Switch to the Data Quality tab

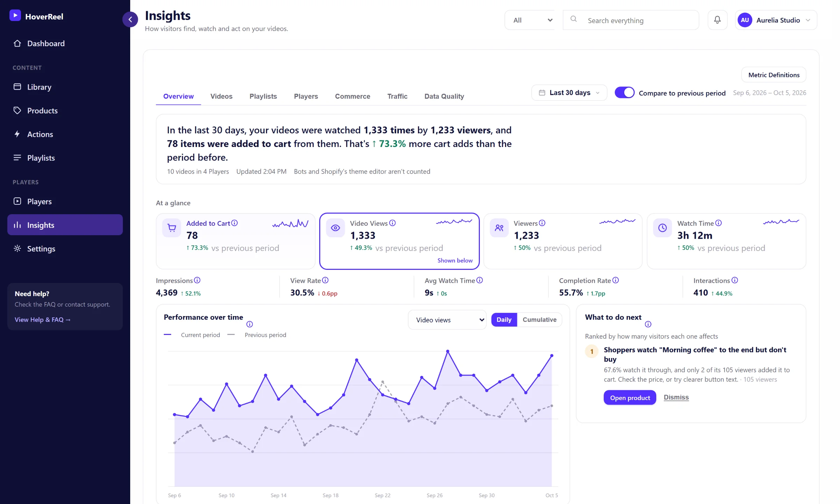click(444, 96)
